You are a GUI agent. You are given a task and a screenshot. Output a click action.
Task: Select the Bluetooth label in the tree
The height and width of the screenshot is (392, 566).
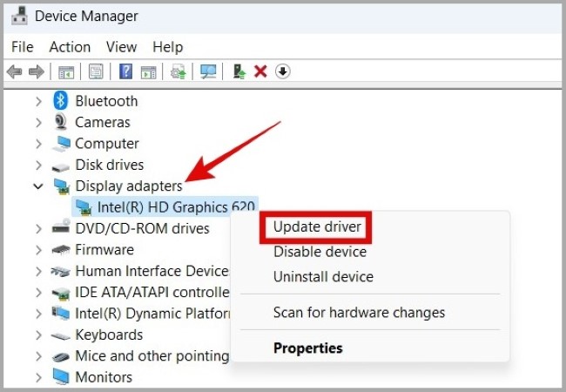point(106,101)
